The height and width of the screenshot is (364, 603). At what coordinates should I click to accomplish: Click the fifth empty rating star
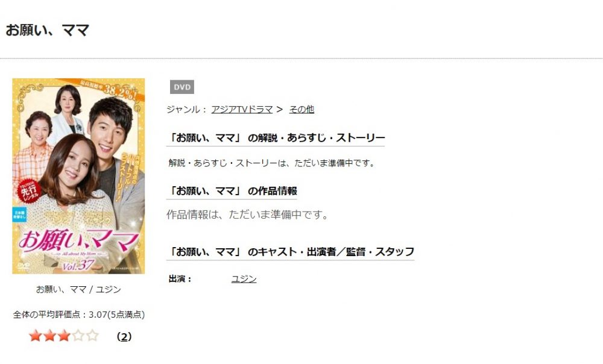[92, 336]
